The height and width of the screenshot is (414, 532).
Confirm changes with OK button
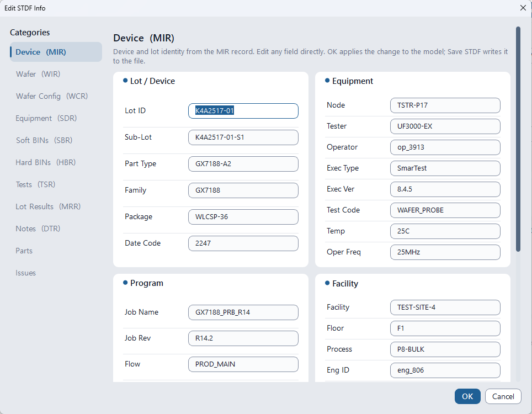[467, 396]
